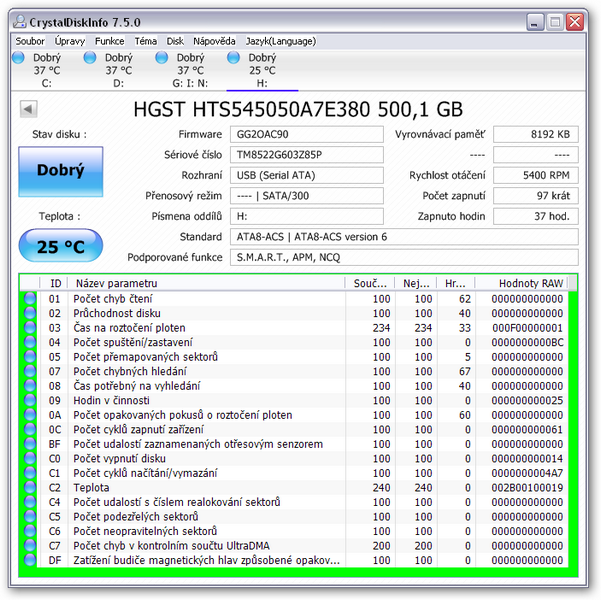Screen dimensions: 601x600
Task: Select the text Hodin v činnosti
Action: (x=111, y=401)
